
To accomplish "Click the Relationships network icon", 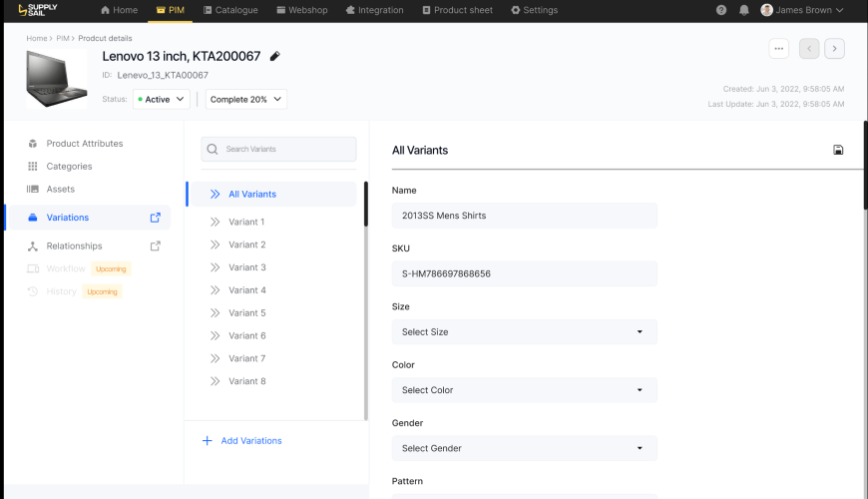I will pos(33,246).
